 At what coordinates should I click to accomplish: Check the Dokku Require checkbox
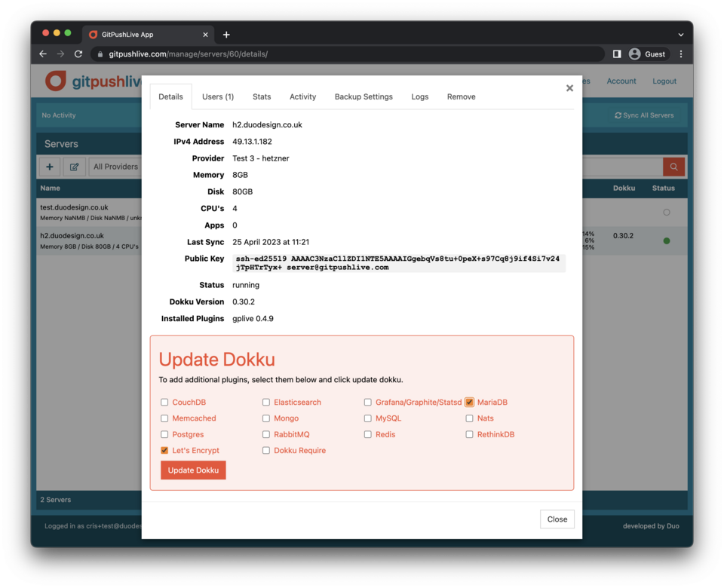[266, 451]
